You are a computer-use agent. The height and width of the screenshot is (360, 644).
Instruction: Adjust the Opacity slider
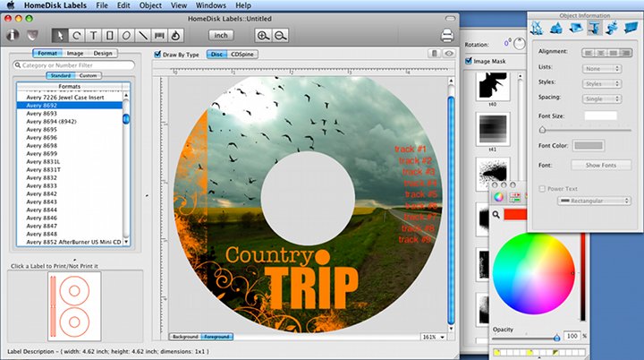[x=555, y=337]
